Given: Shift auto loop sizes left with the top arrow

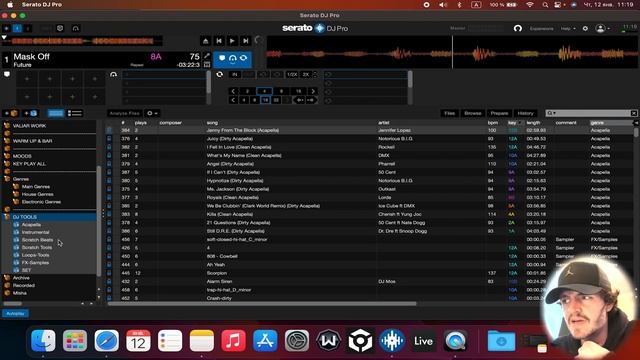Looking at the screenshot, I should (233, 91).
